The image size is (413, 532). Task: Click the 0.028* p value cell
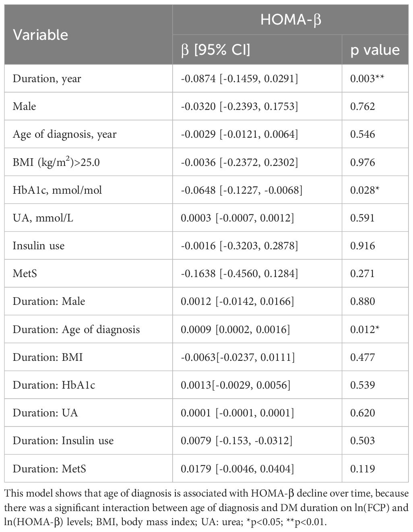tap(366, 190)
